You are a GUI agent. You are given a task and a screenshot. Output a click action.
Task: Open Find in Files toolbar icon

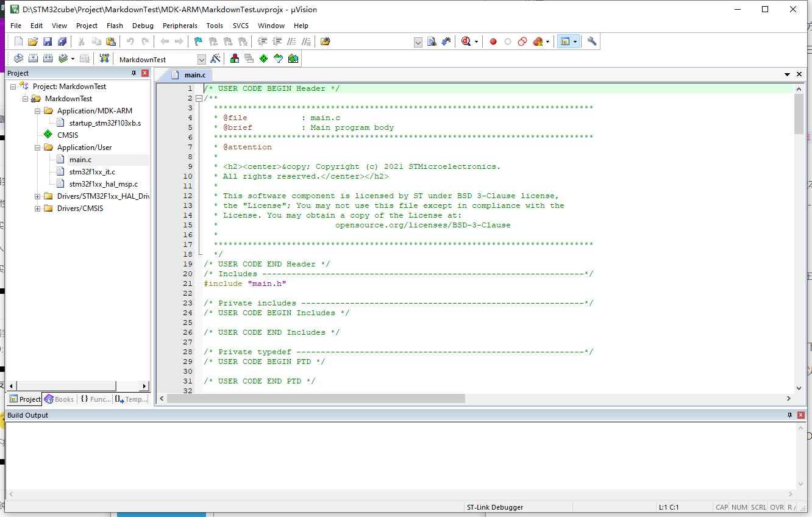click(x=326, y=41)
